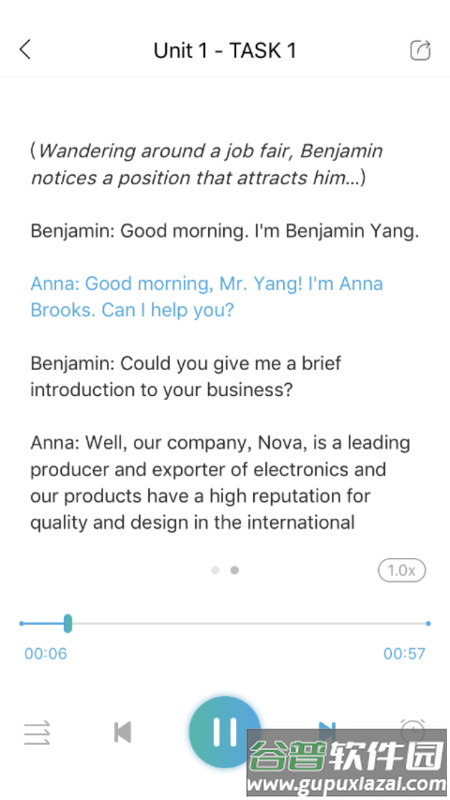Tap the share icon in the header
Screen dimensions: 450x800
coord(420,50)
